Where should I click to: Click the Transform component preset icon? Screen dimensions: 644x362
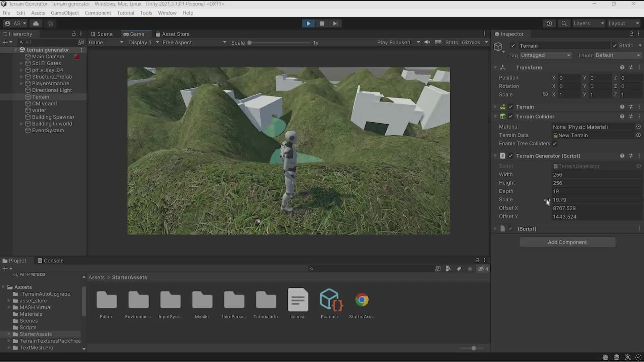(x=631, y=67)
